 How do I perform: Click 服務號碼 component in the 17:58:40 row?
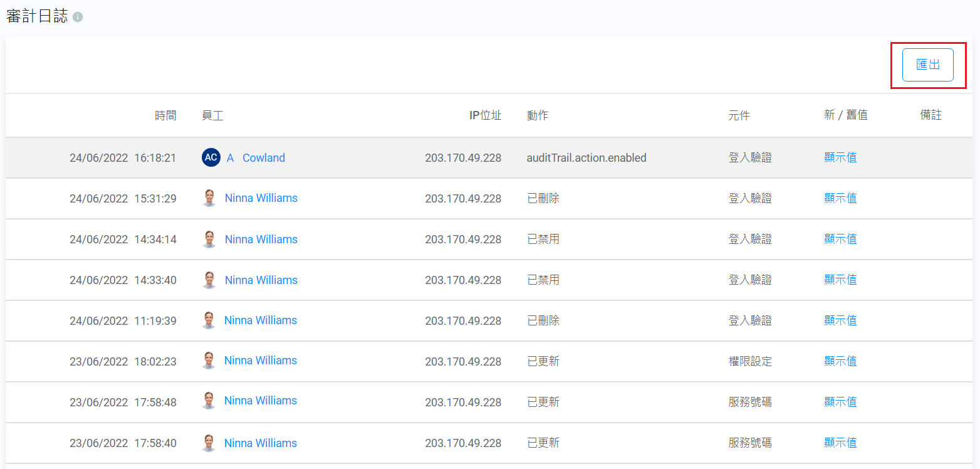click(750, 443)
